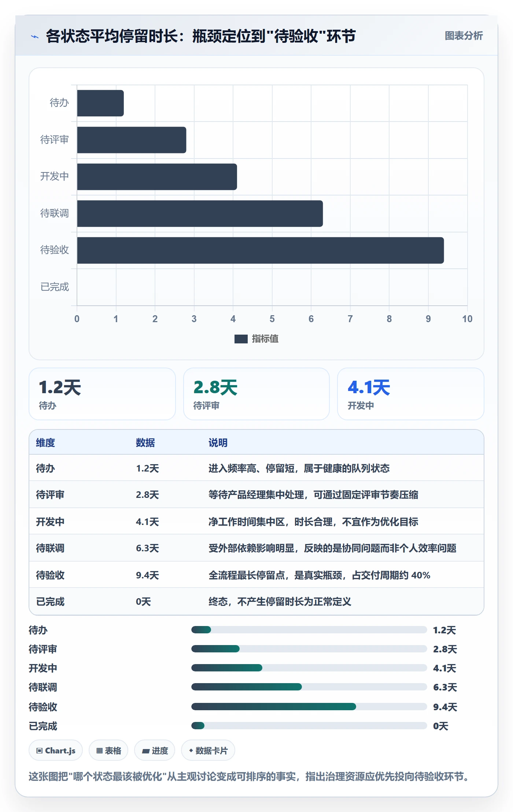The image size is (513, 812).
Task: Click '净工作时间集中区' description in 开发中 row
Action: 313,522
